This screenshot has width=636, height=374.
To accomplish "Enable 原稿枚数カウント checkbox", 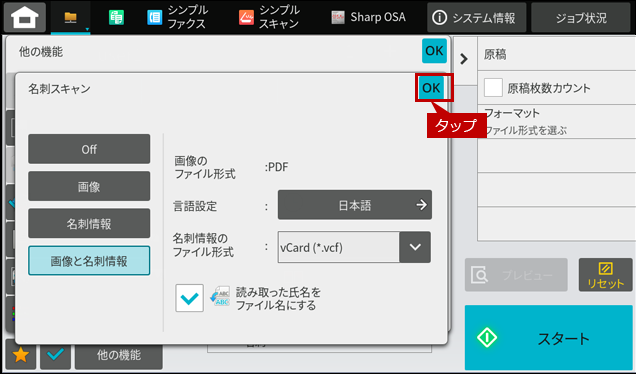I will 493,88.
